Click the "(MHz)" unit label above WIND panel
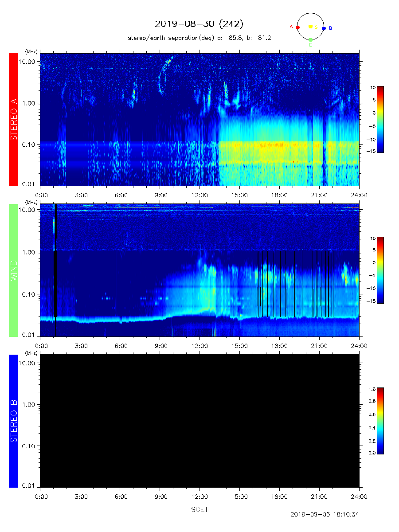This screenshot has height=532, width=399. (x=31, y=202)
